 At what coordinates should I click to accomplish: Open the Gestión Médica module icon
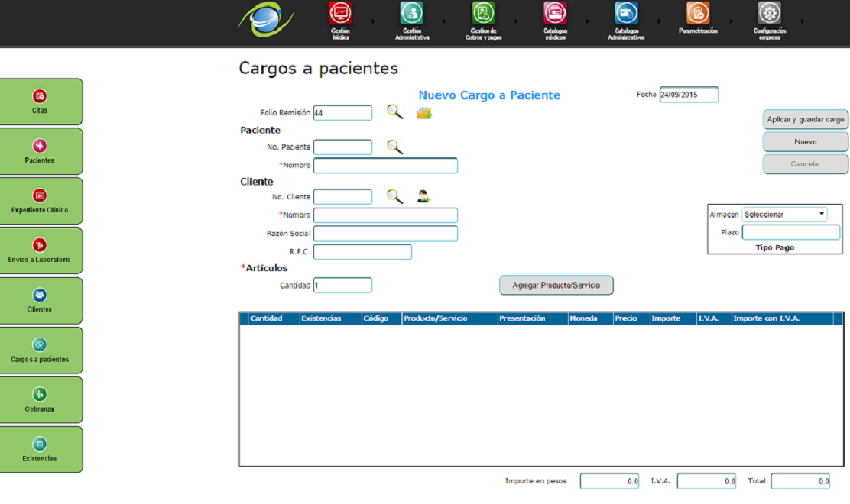tap(340, 14)
